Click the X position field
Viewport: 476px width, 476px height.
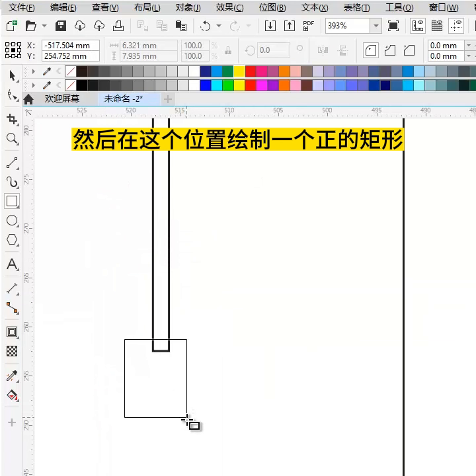(x=71, y=46)
